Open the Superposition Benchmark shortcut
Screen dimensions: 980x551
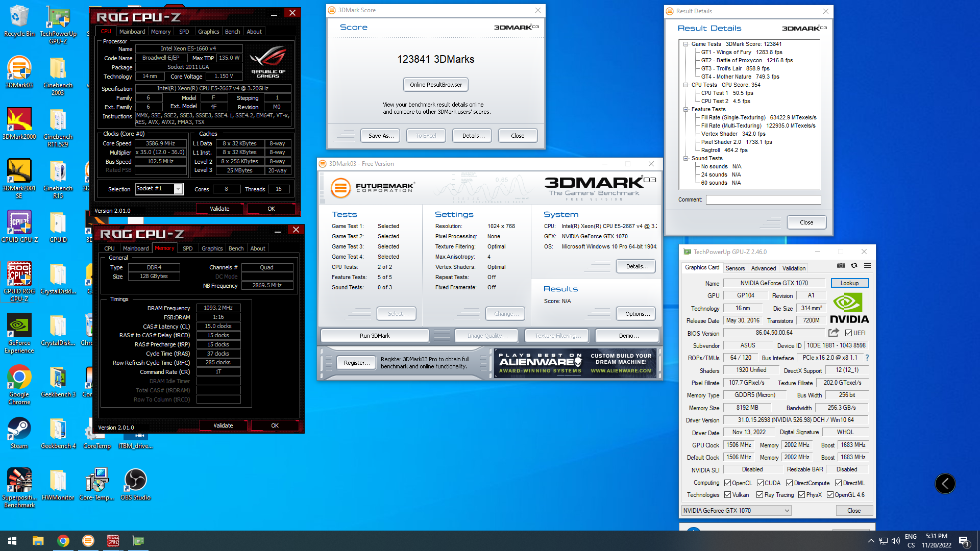coord(19,488)
